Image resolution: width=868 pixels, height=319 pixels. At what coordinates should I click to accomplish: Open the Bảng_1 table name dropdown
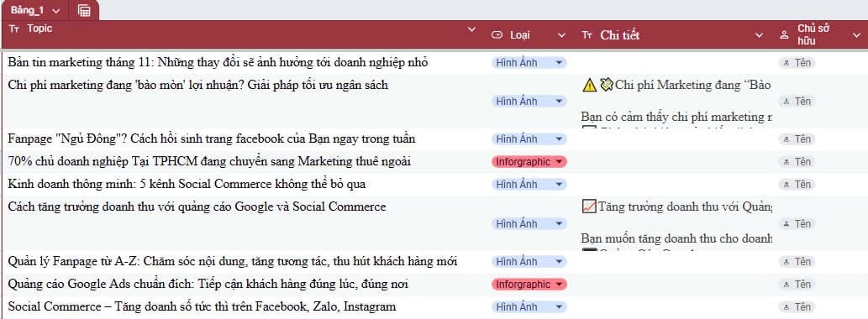click(x=56, y=11)
